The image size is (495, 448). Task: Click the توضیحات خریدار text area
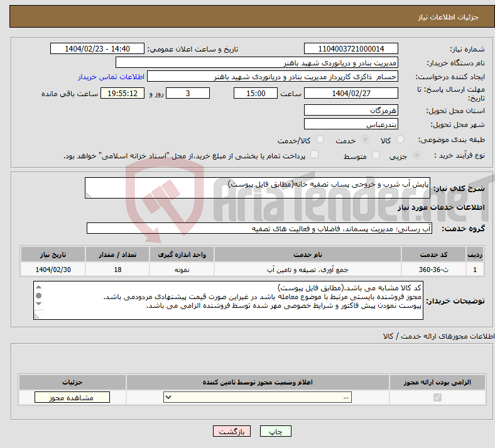tap(228, 300)
